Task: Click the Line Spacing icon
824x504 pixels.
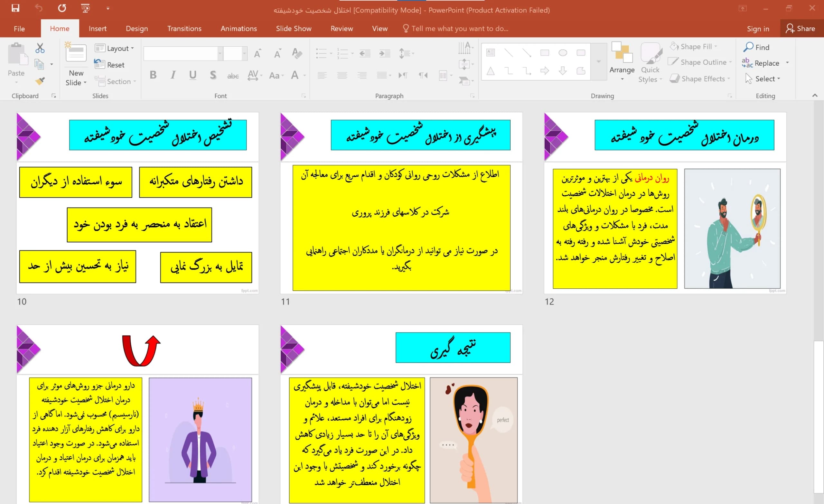Action: coord(405,53)
